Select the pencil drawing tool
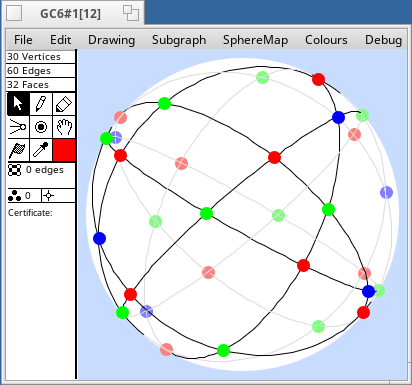The image size is (412, 385). point(41,104)
